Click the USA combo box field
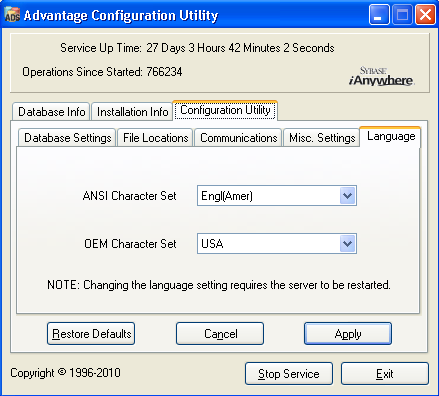This screenshot has height=396, width=439. click(x=277, y=244)
